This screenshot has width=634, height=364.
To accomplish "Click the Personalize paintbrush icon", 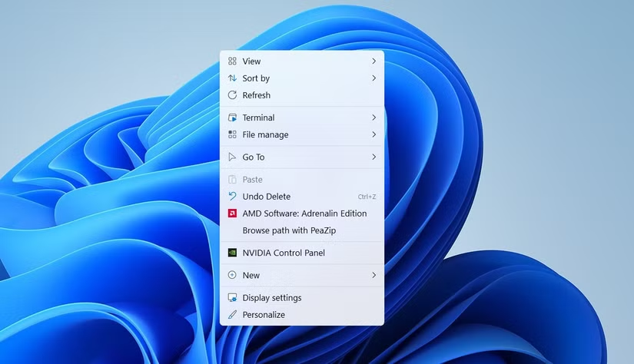I will click(x=232, y=315).
